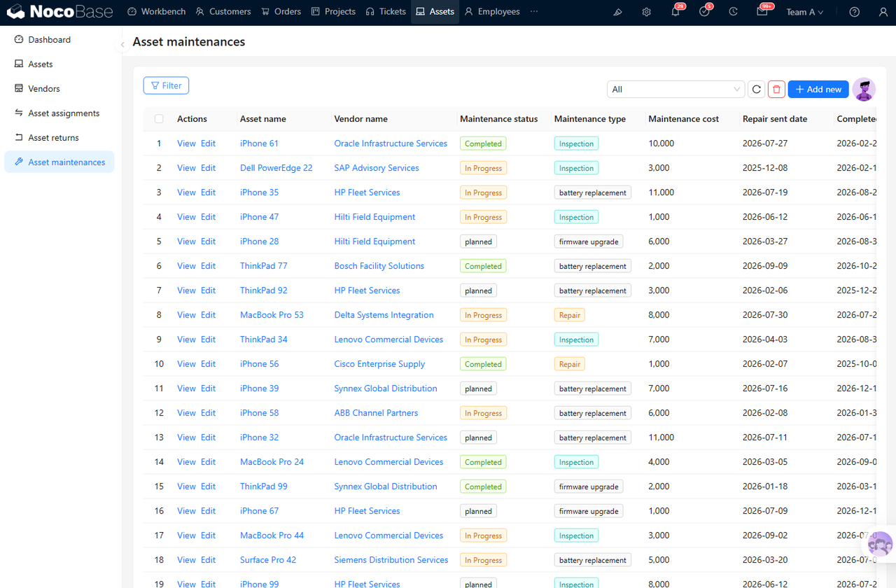The height and width of the screenshot is (588, 896).
Task: Open the iPhone 35 asset link
Action: (259, 192)
